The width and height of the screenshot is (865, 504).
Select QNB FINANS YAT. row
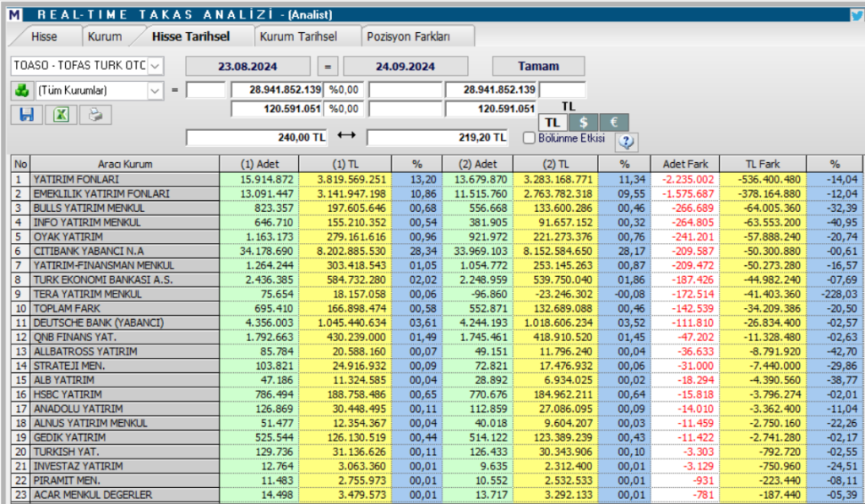coord(437,337)
